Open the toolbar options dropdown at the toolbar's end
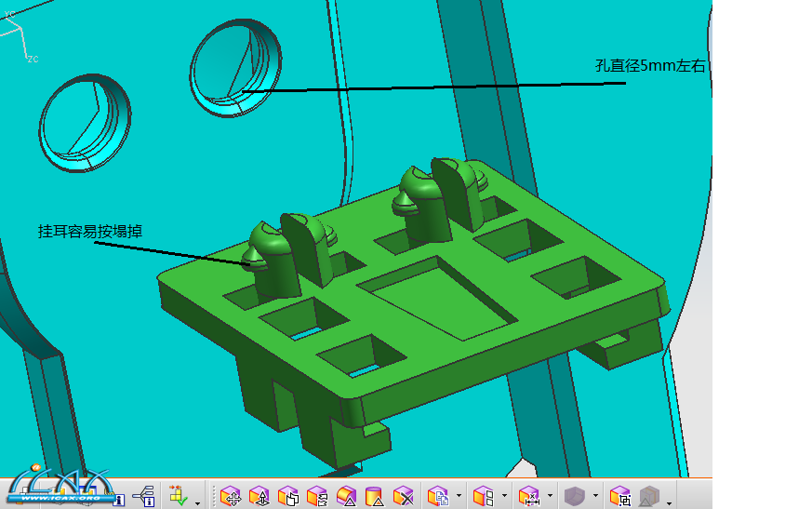This screenshot has height=509, width=812. [669, 503]
